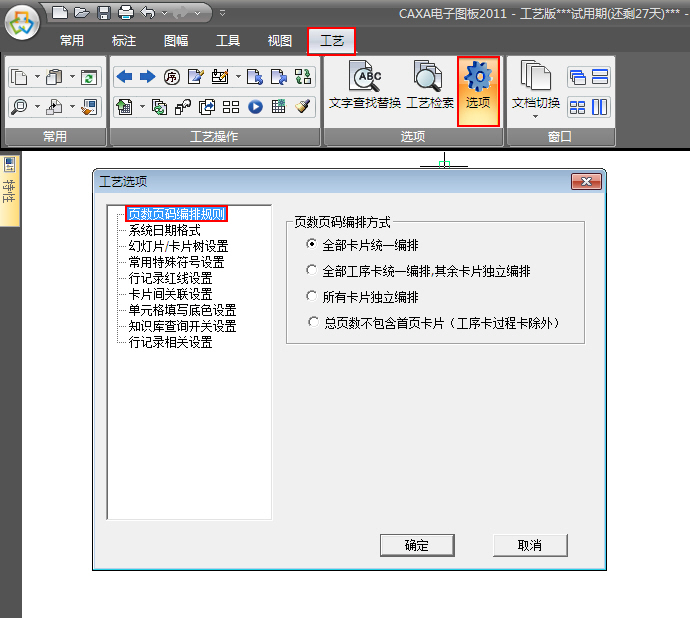690x618 pixels.
Task: Click the 选项 gear options button
Action: tap(478, 92)
